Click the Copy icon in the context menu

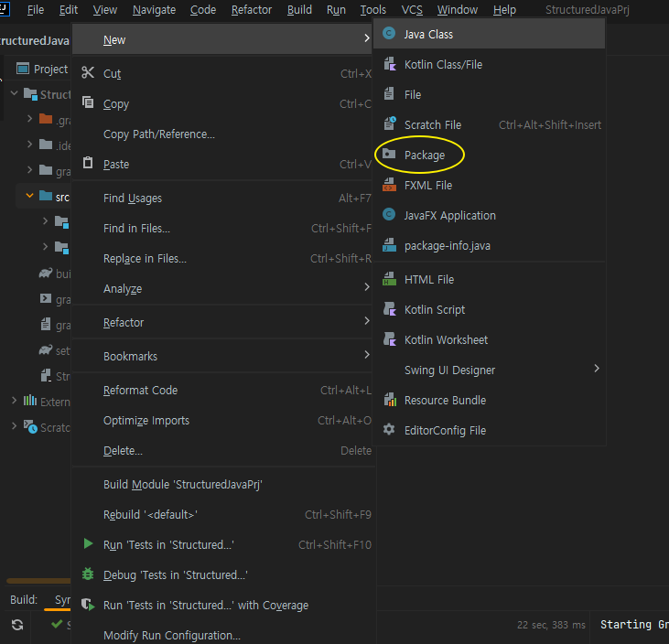(88, 102)
